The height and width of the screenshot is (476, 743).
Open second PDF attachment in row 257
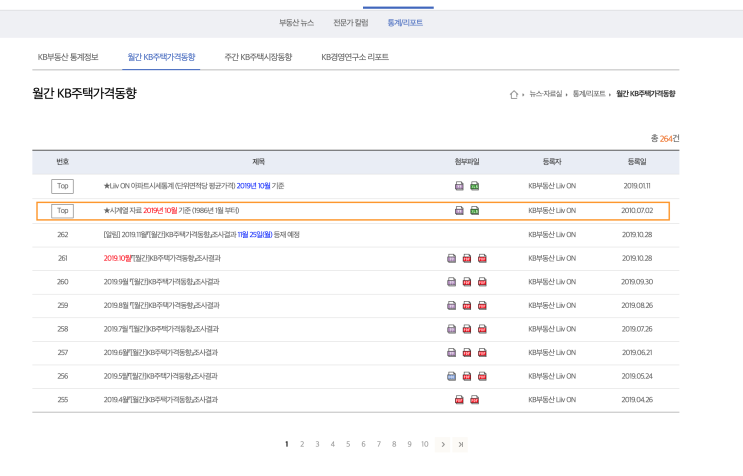482,352
